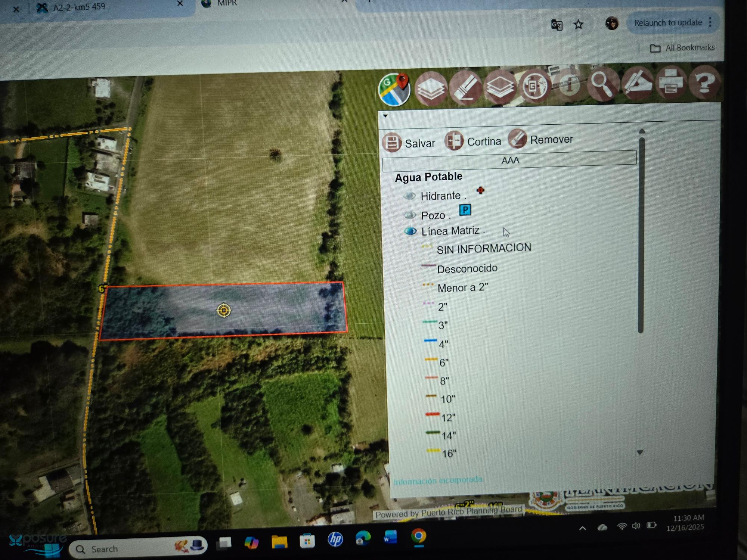This screenshot has height=560, width=747.
Task: Open Chrome three-dot menu
Action: point(710,22)
